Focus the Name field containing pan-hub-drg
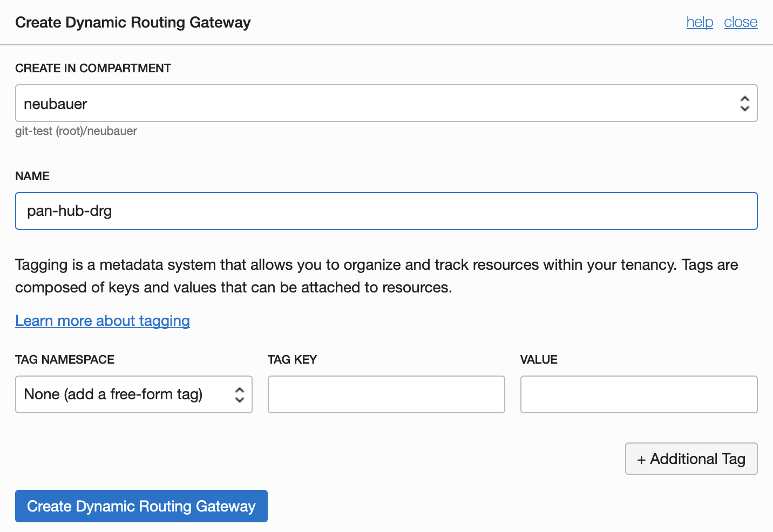Image resolution: width=773 pixels, height=532 pixels. [x=386, y=211]
